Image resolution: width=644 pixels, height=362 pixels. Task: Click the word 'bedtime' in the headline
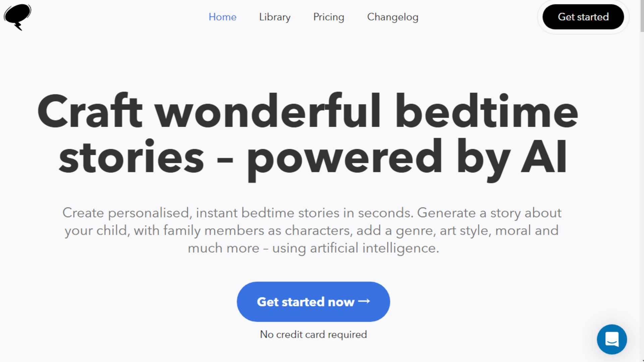[x=486, y=111]
